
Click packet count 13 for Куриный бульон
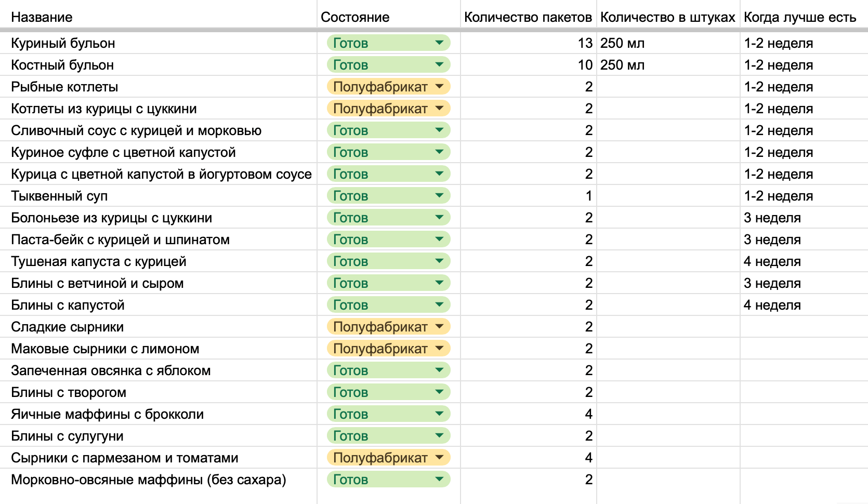click(x=585, y=43)
